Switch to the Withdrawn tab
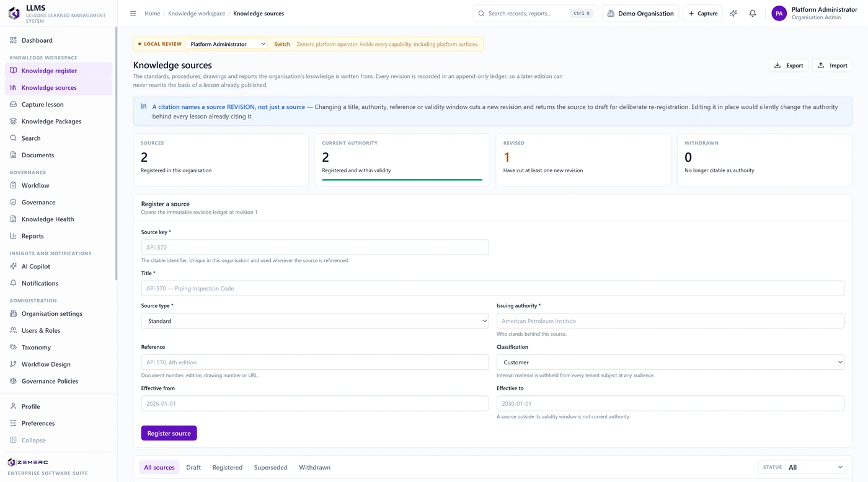Image resolution: width=868 pixels, height=482 pixels. point(315,467)
